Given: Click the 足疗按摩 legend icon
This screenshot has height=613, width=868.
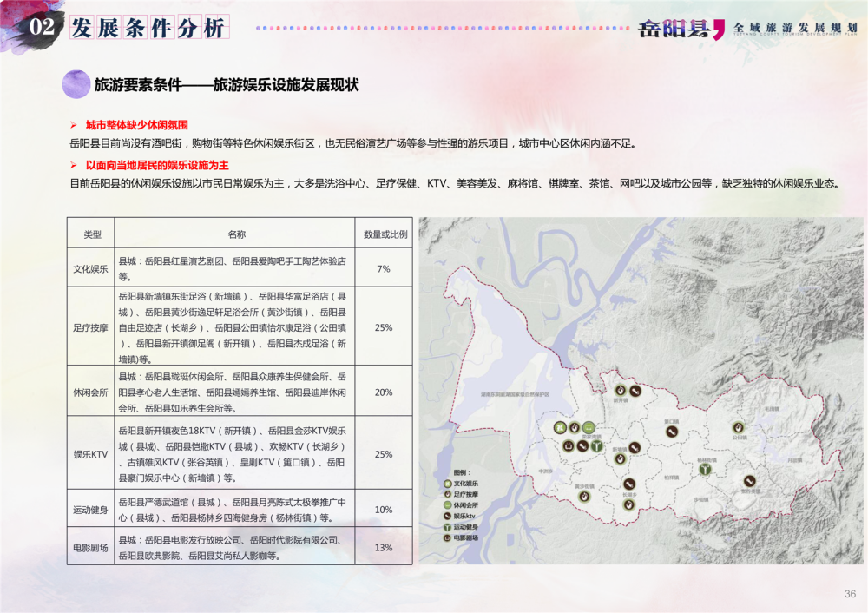Looking at the screenshot, I should (x=447, y=493).
